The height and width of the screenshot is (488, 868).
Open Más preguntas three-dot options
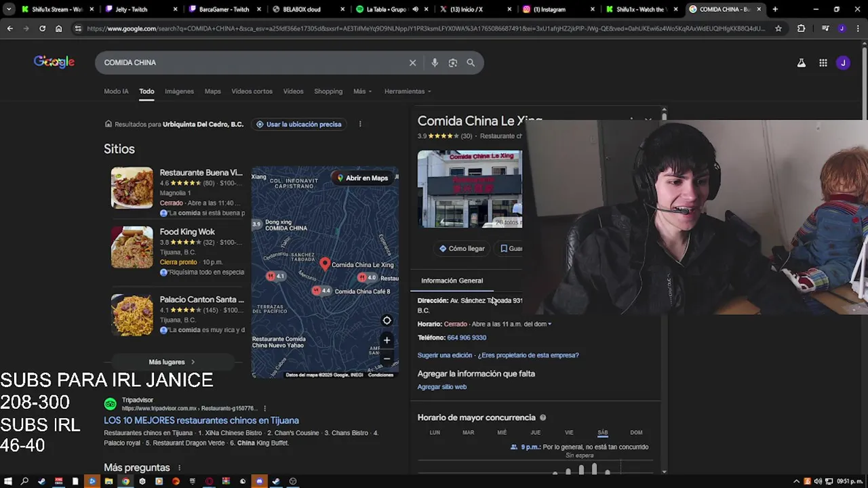179,468
